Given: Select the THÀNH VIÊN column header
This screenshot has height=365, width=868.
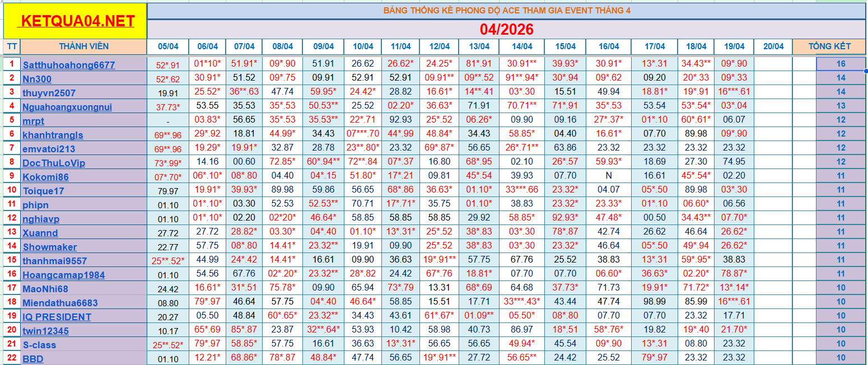Looking at the screenshot, I should click(84, 46).
